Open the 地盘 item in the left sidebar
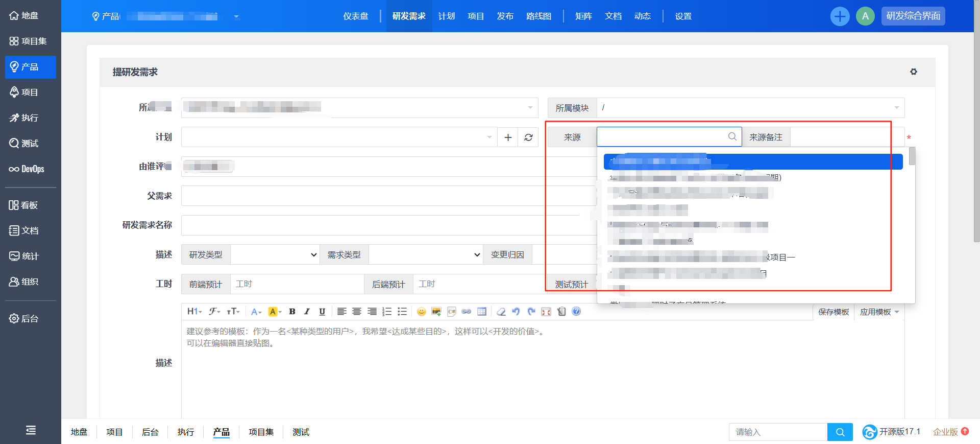Viewport: 980px width, 444px height. coord(24,16)
